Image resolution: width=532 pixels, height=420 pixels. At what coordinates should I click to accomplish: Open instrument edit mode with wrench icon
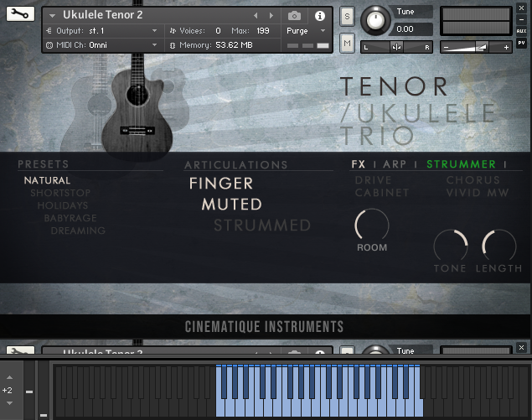pos(20,14)
